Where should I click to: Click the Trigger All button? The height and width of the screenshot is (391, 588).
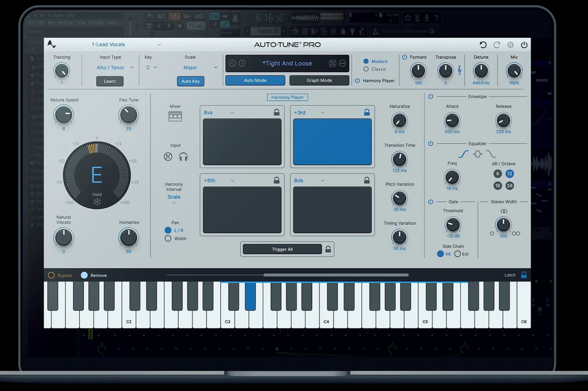(282, 249)
